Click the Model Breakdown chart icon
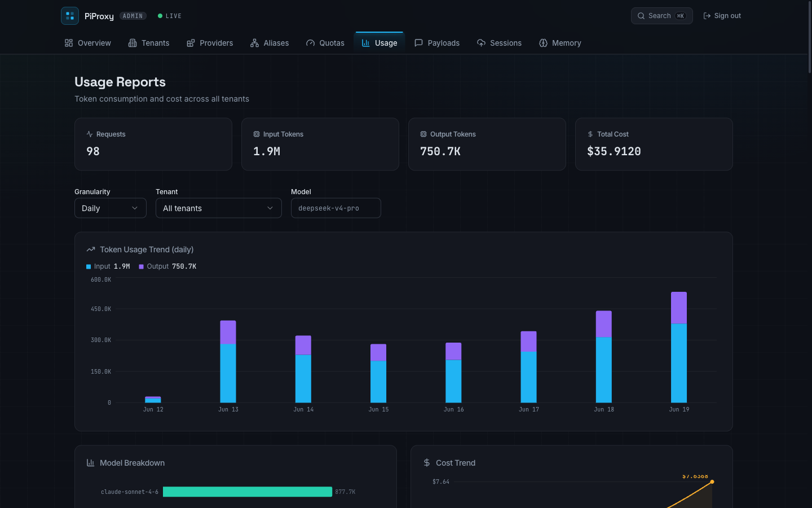 click(x=91, y=463)
